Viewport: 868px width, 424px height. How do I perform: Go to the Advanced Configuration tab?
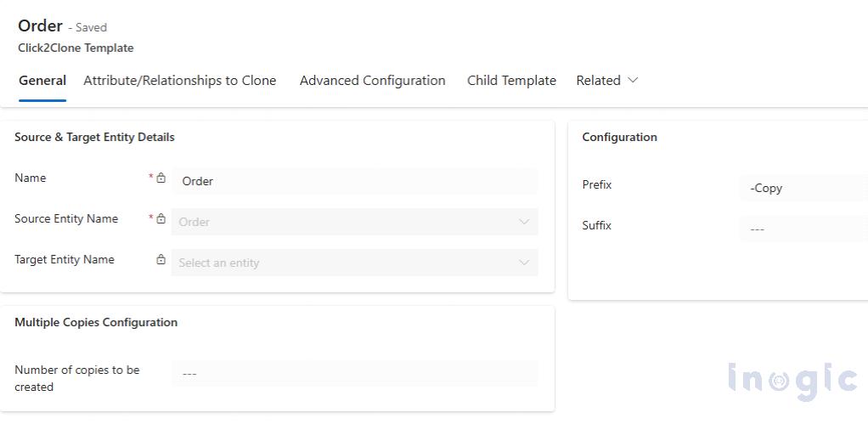(372, 81)
